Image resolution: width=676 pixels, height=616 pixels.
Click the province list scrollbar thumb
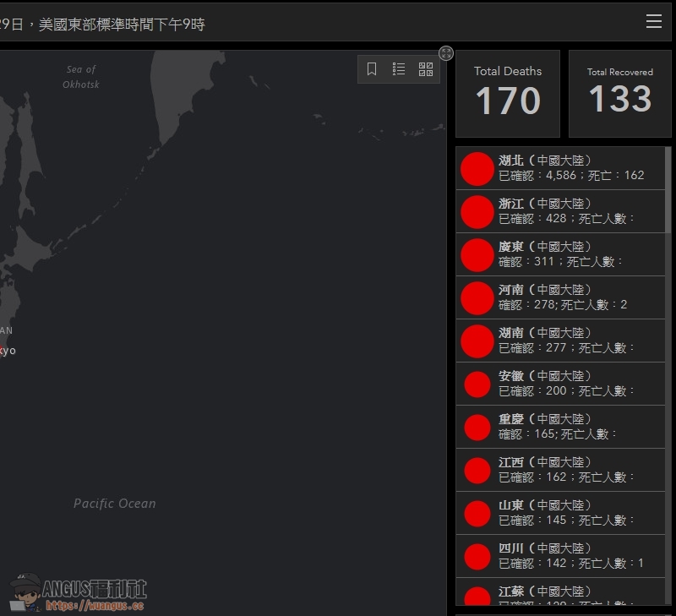point(668,189)
